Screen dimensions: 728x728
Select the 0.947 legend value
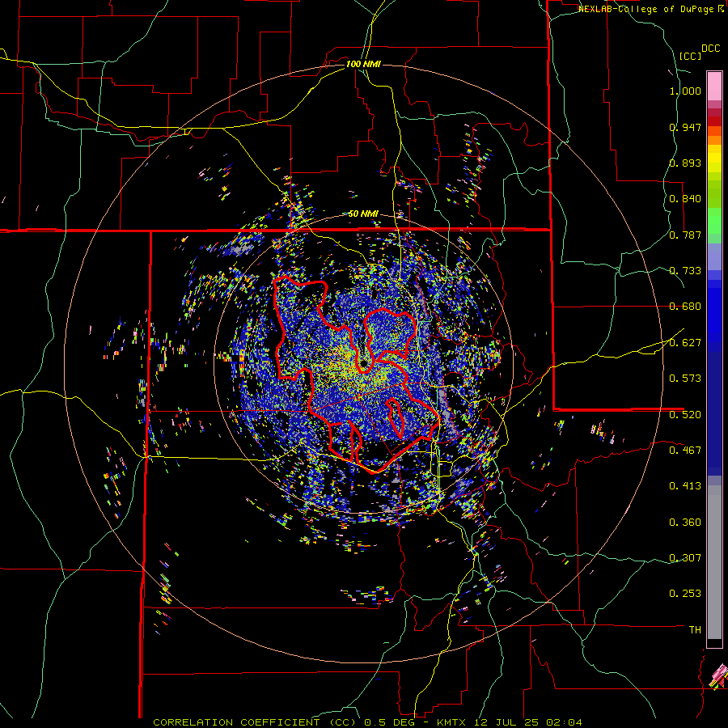coord(685,127)
